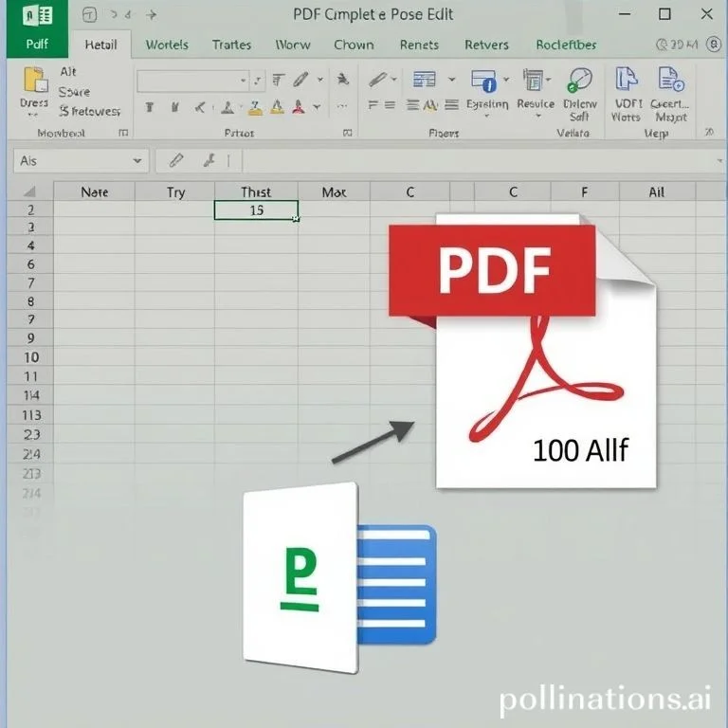Viewport: 728px width, 728px height.
Task: Click the large red PDF document graphic
Action: coord(522,351)
